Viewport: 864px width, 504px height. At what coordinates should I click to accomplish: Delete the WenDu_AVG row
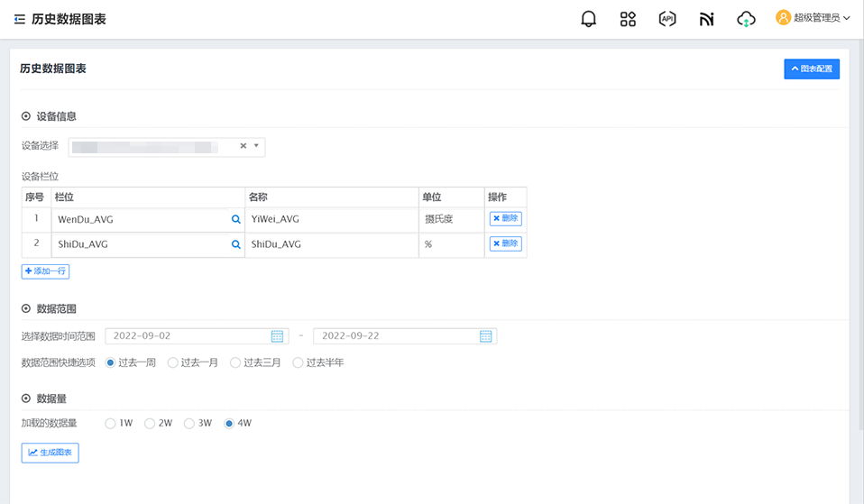coord(505,218)
